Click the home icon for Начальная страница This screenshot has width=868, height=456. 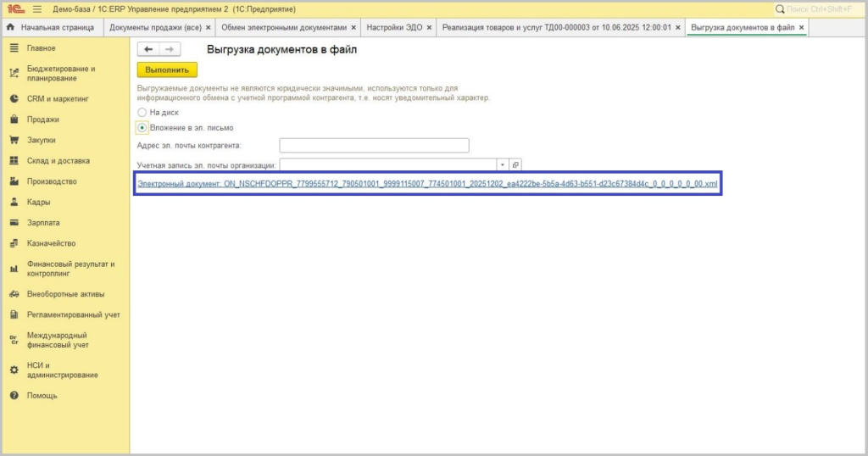click(11, 27)
